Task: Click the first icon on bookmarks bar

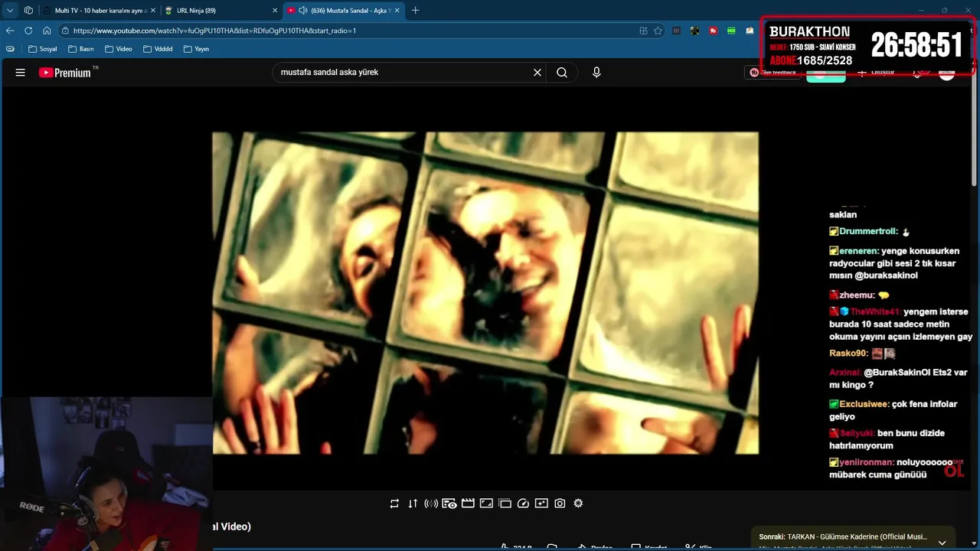Action: [10, 48]
